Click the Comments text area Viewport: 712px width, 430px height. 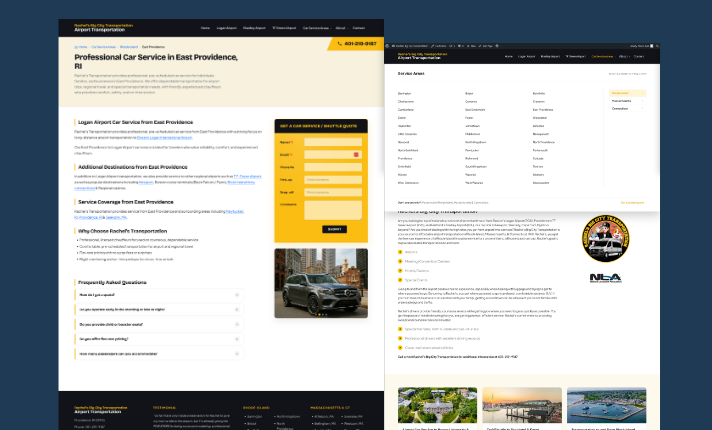pyautogui.click(x=333, y=210)
